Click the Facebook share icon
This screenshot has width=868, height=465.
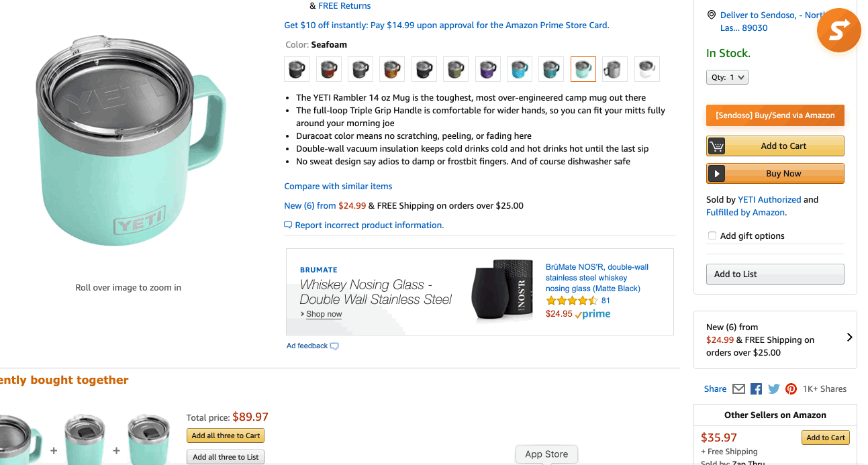[x=756, y=389]
